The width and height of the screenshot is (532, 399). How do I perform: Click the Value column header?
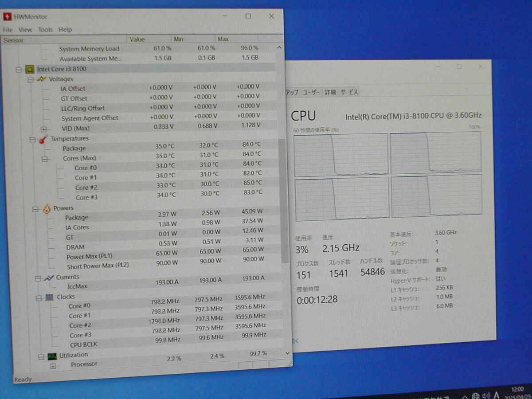pyautogui.click(x=149, y=39)
